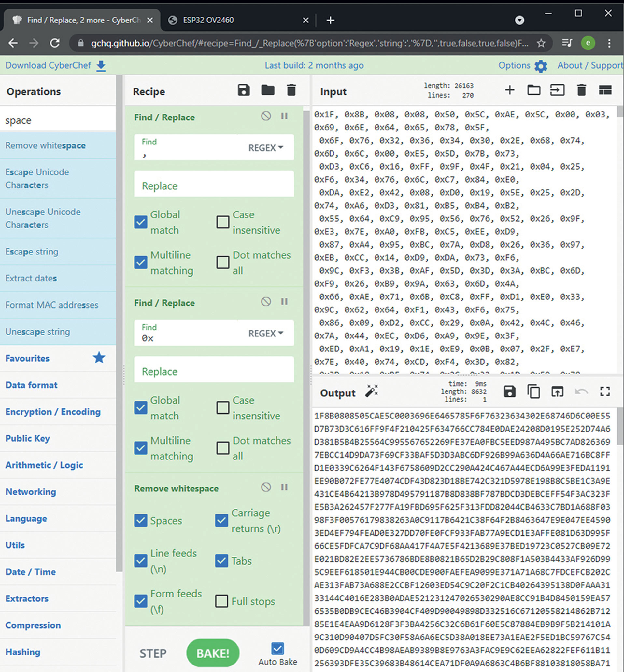The height and width of the screenshot is (672, 624).
Task: Toggle the Auto Bake checkbox
Action: coord(277,648)
